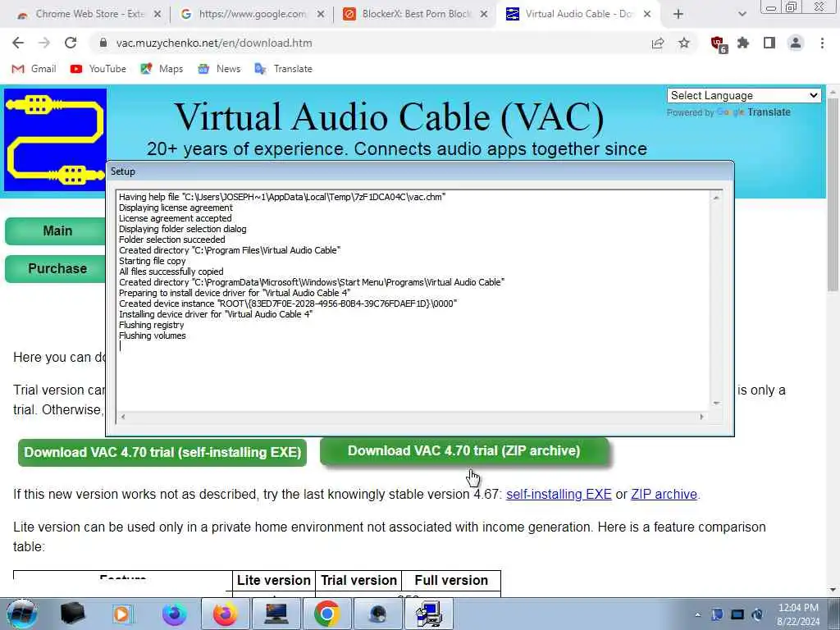Open Chrome from the taskbar
Image resolution: width=840 pixels, height=630 pixels.
coord(326,614)
